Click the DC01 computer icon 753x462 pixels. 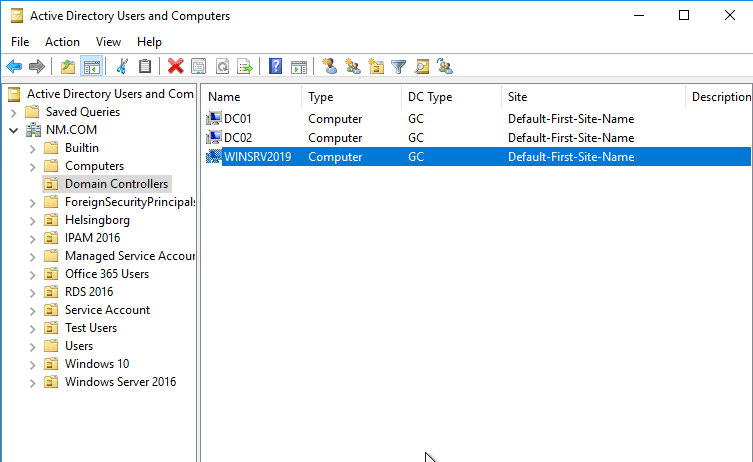(214, 119)
